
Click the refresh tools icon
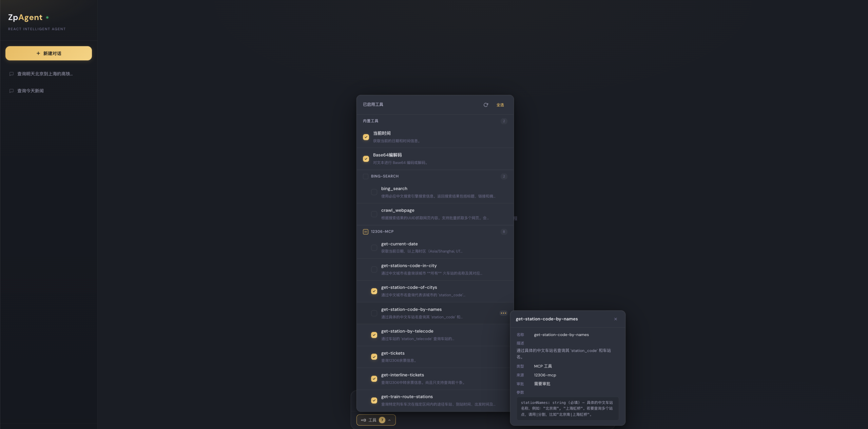486,105
